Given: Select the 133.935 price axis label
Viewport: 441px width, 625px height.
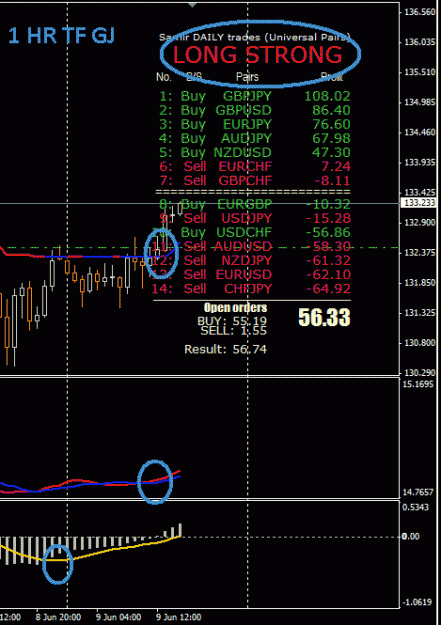Looking at the screenshot, I should pyautogui.click(x=419, y=162).
